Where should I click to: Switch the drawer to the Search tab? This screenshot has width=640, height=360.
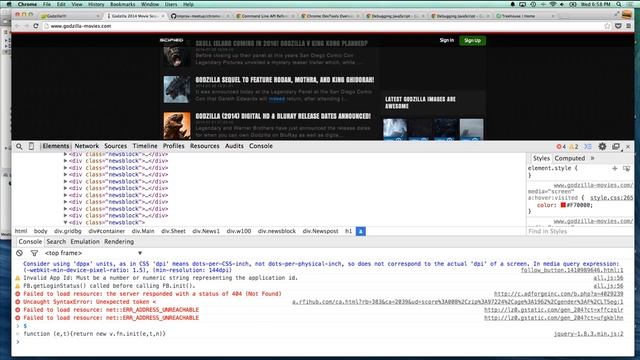(x=56, y=242)
